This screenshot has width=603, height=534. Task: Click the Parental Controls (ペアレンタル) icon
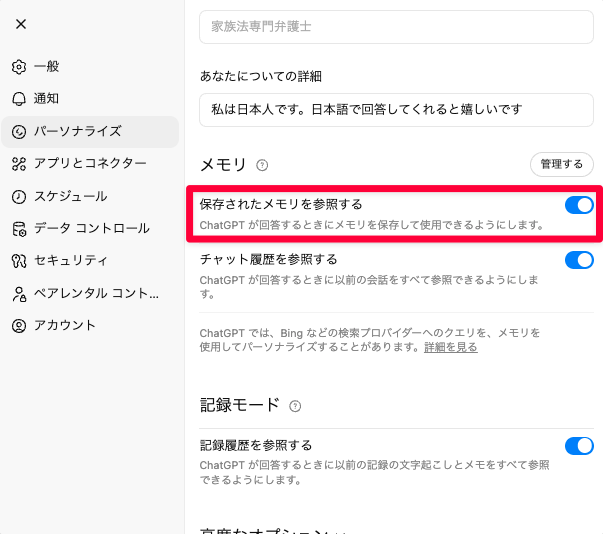click(x=19, y=294)
